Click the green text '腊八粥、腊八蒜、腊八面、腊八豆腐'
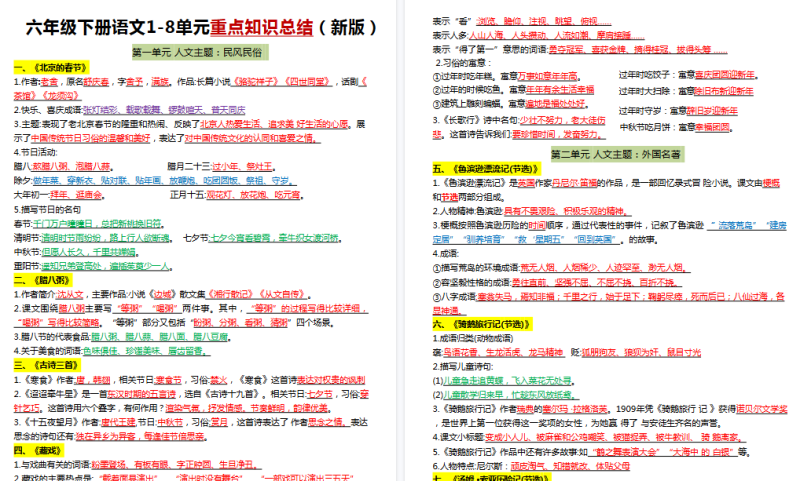 160,337
